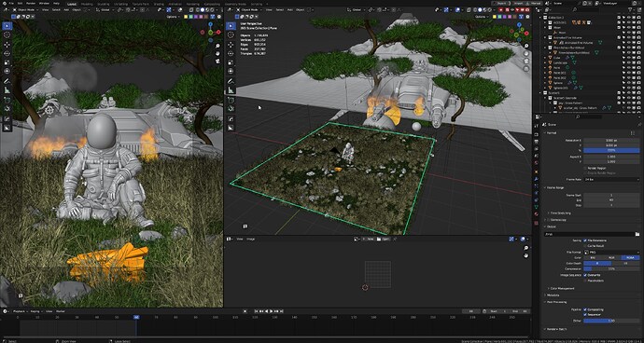Screen dimensions: 644x343
Task: Click the camera view icon in left viewport
Action: coord(217,62)
